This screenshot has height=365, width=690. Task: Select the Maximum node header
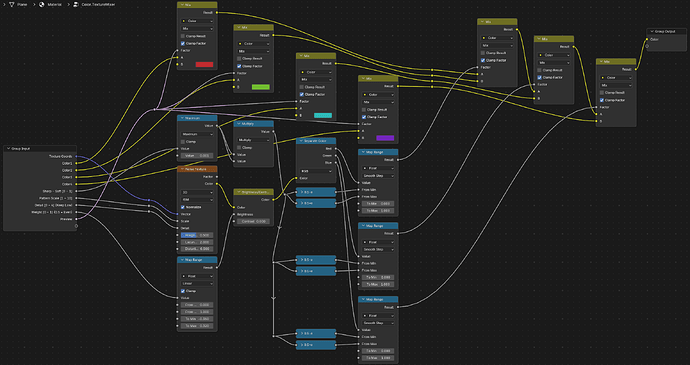point(197,118)
